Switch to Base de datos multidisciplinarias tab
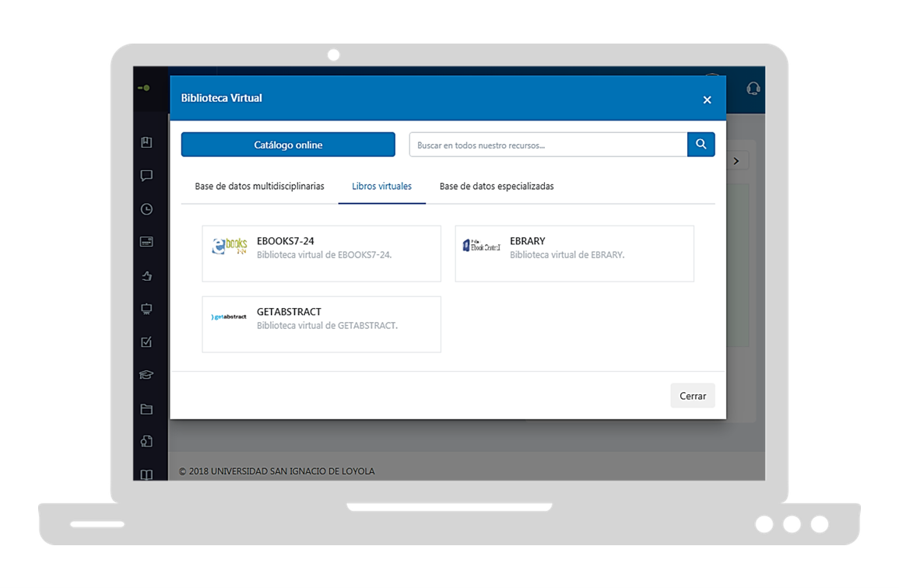 (259, 187)
